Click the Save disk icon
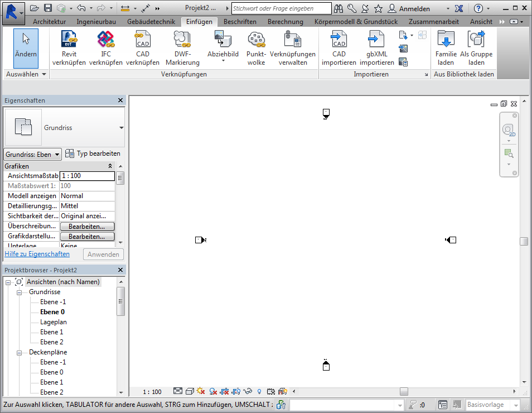The height and width of the screenshot is (413, 532). [x=48, y=8]
